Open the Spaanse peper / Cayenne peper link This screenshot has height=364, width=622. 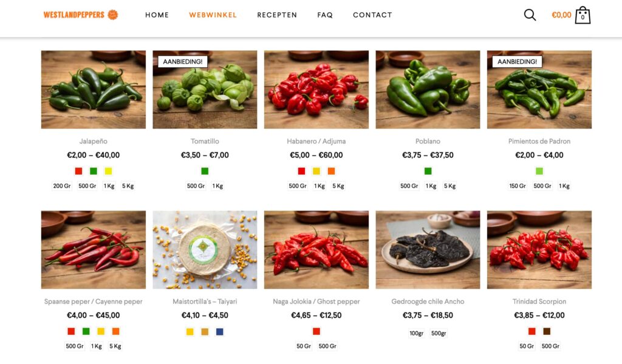pos(93,302)
